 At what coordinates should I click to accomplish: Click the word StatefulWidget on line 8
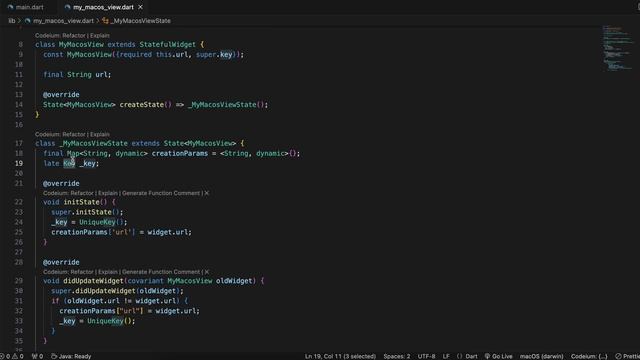(167, 44)
